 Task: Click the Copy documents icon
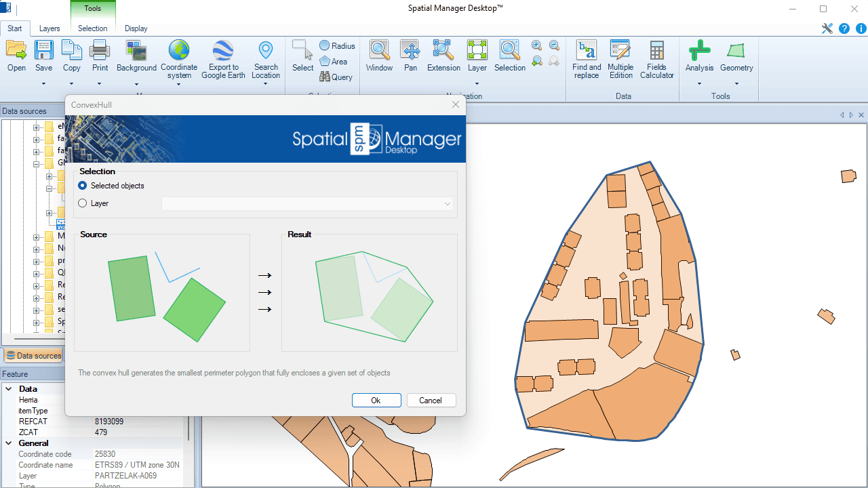[x=71, y=50]
